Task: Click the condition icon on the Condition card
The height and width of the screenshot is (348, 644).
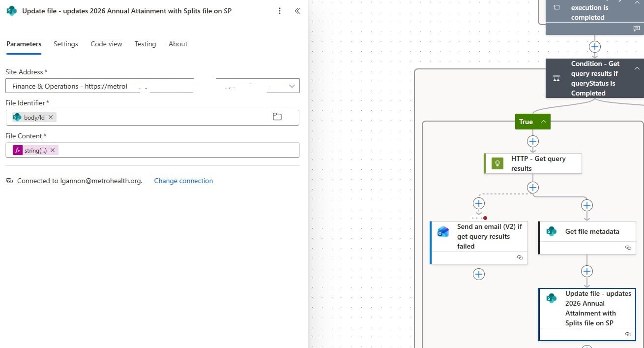Action: pos(556,78)
